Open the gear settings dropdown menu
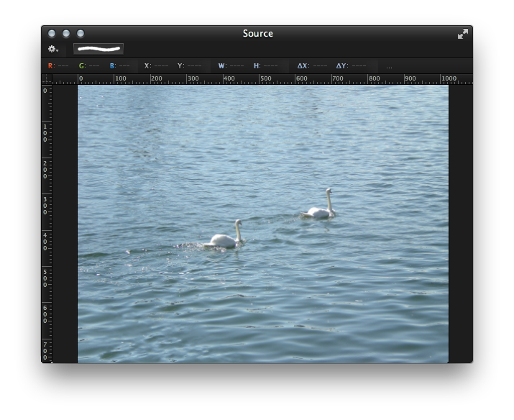The width and height of the screenshot is (514, 420). coord(53,49)
